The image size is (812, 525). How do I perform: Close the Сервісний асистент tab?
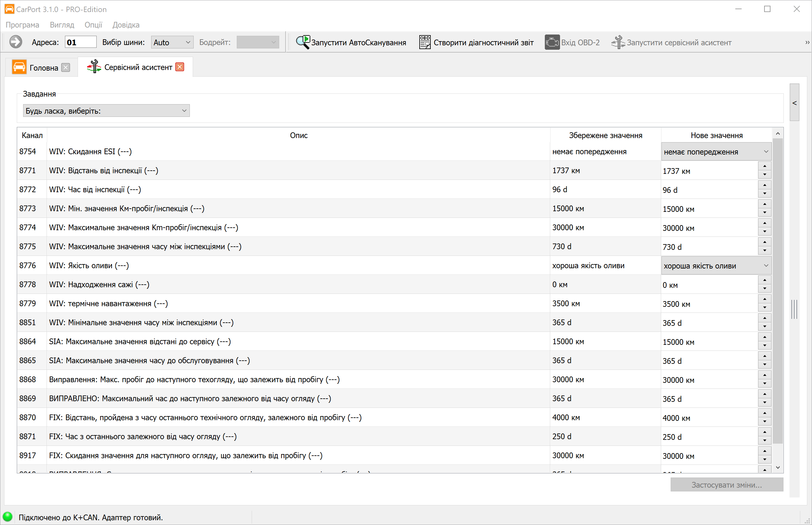coord(180,67)
